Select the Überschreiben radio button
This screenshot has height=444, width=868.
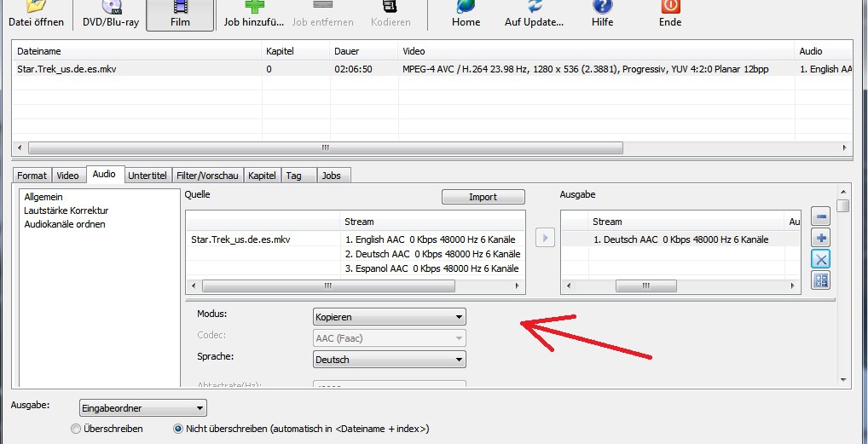click(x=77, y=429)
